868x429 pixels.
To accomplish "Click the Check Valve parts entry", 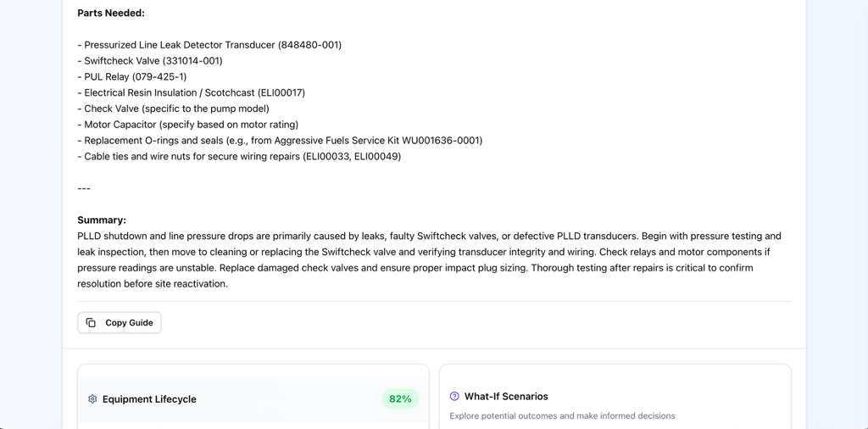I will pyautogui.click(x=173, y=109).
